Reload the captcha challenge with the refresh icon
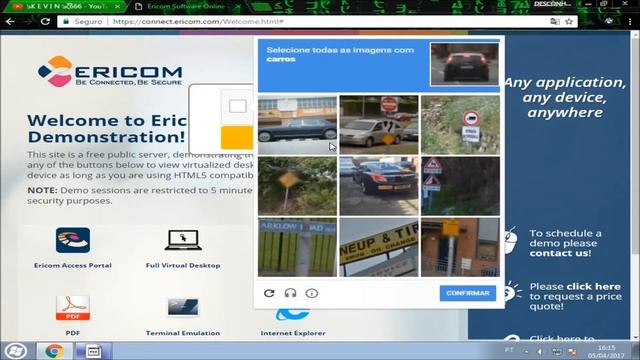 269,293
